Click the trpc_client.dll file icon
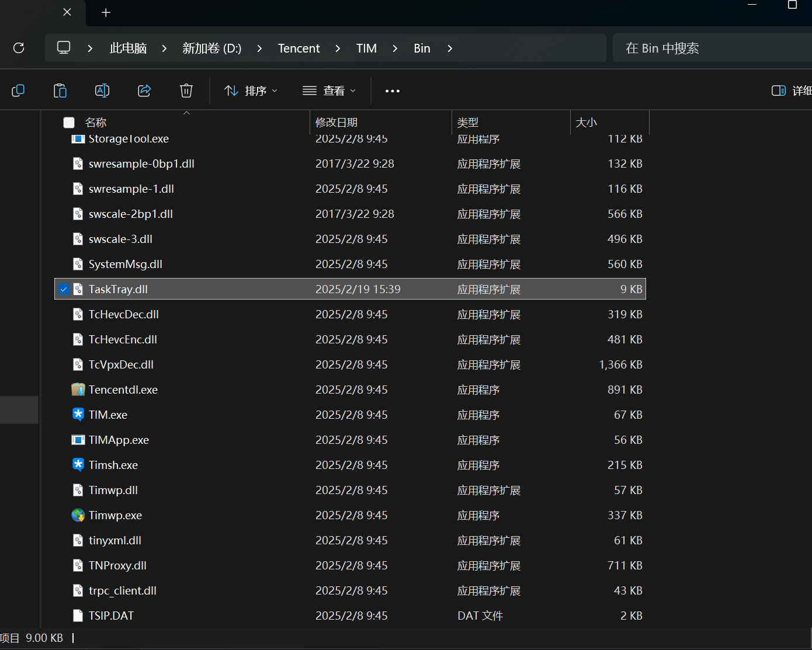Image resolution: width=812 pixels, height=650 pixels. tap(78, 590)
